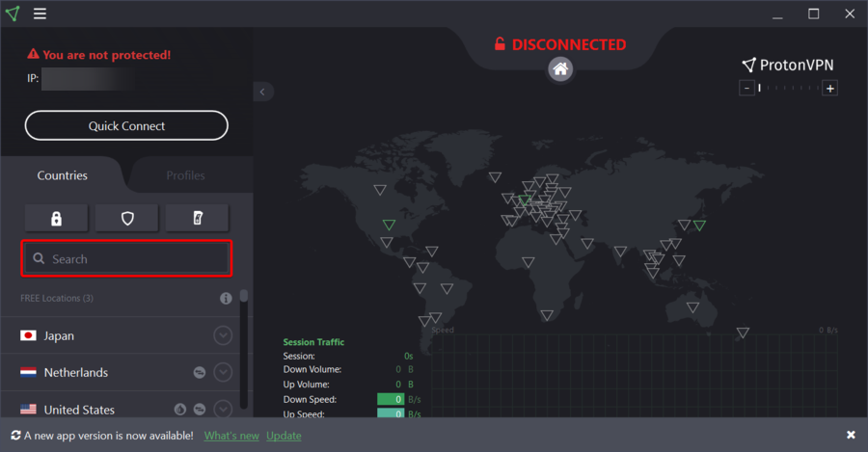Click the Down Speed value bar
Screen dimensions: 868x452
[x=391, y=399]
